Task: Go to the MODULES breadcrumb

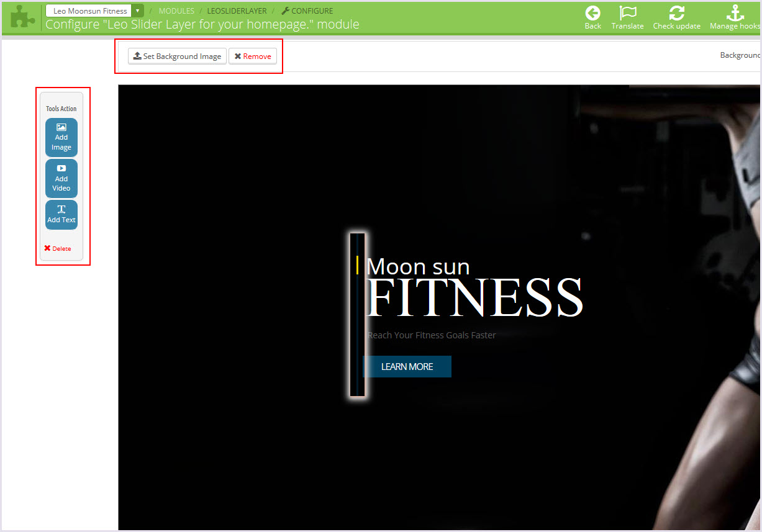Action: (x=176, y=11)
